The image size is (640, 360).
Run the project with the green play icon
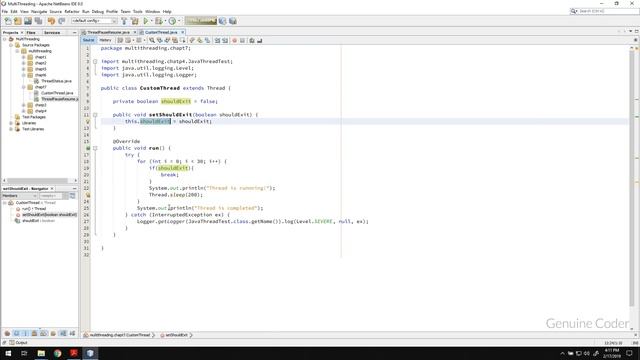(x=146, y=21)
